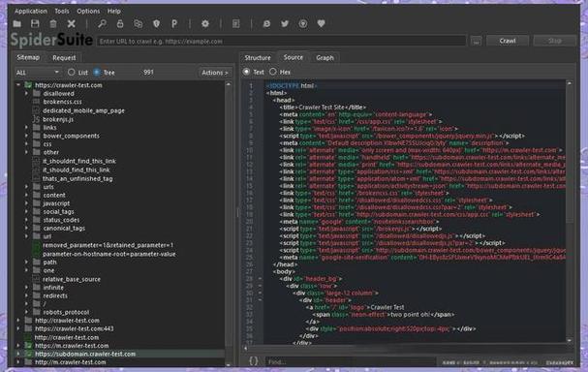The image size is (588, 372).
Task: Expand the status_codes folder
Action: [26, 220]
